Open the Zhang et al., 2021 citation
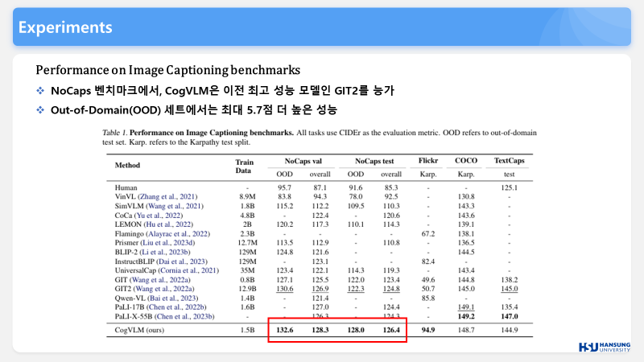 coord(167,196)
